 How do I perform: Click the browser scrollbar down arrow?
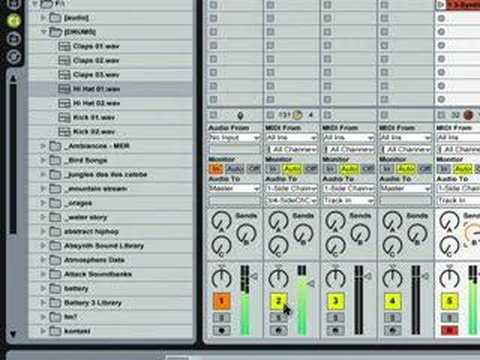[13, 333]
